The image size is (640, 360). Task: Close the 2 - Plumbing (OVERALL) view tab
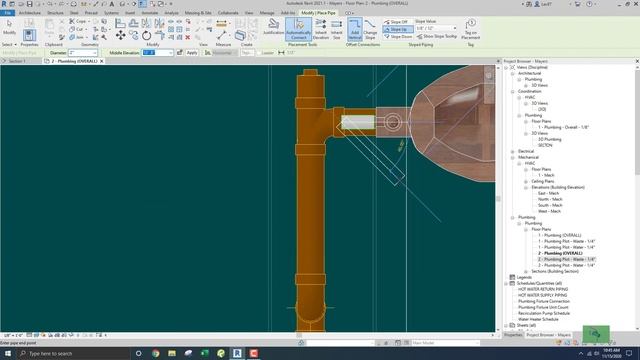102,61
